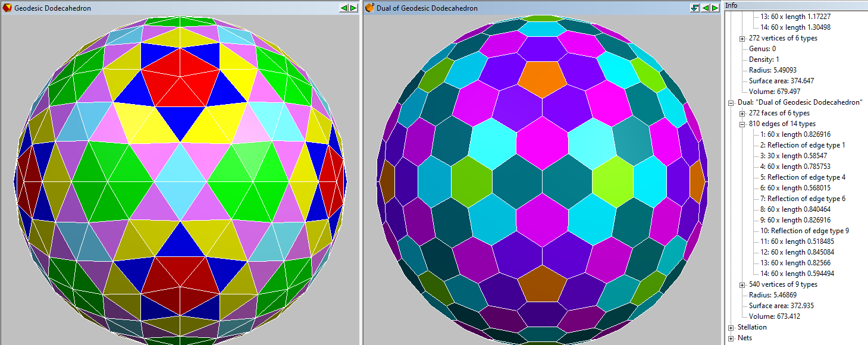Click the next arrow in Dual window header
Image resolution: width=868 pixels, height=345 pixels.
click(x=715, y=8)
